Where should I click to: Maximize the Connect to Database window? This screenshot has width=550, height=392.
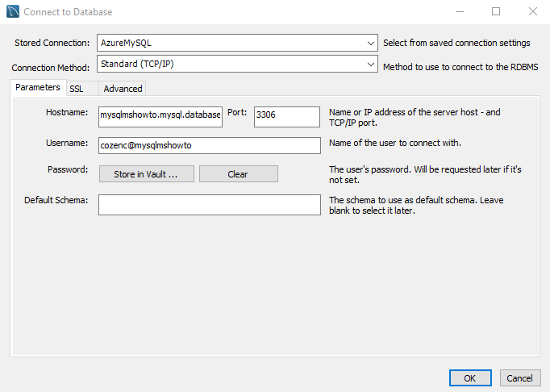496,11
